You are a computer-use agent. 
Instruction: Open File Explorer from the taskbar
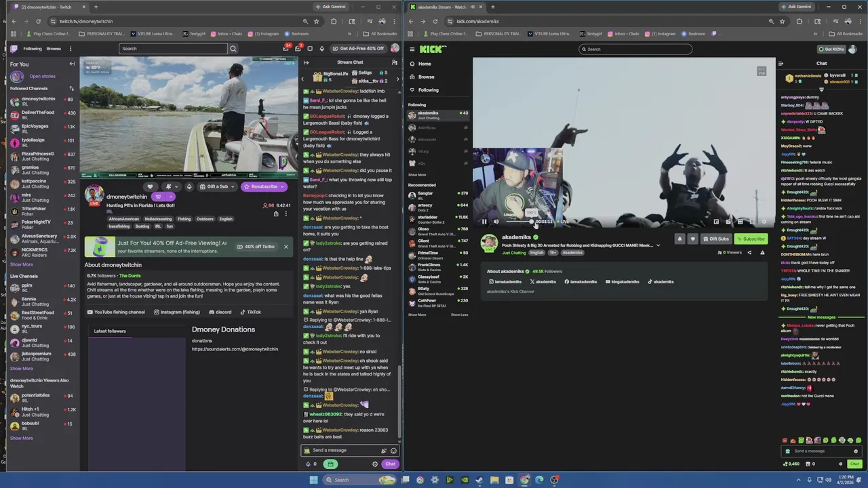click(494, 480)
